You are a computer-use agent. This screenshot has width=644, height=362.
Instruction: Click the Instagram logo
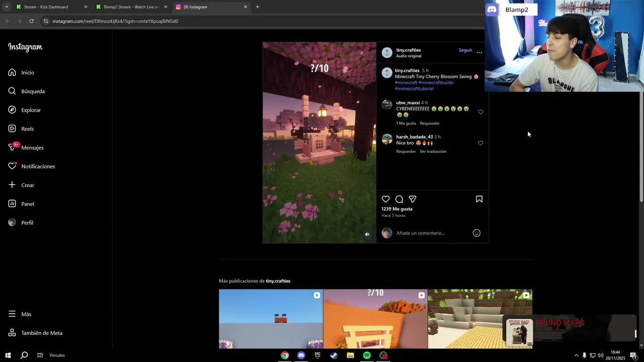tap(25, 47)
